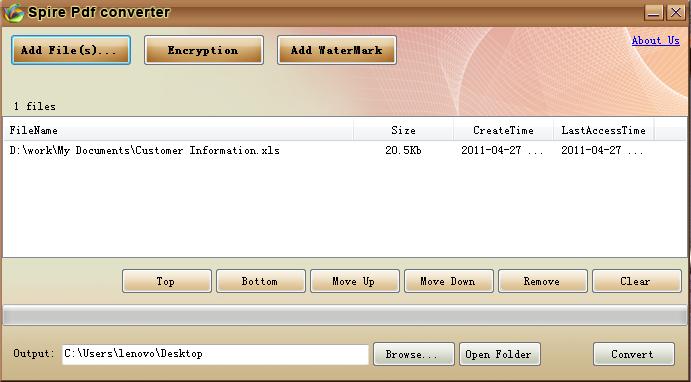Click the CreateTime column header
Viewport: 691px width, 382px height.
tap(503, 130)
